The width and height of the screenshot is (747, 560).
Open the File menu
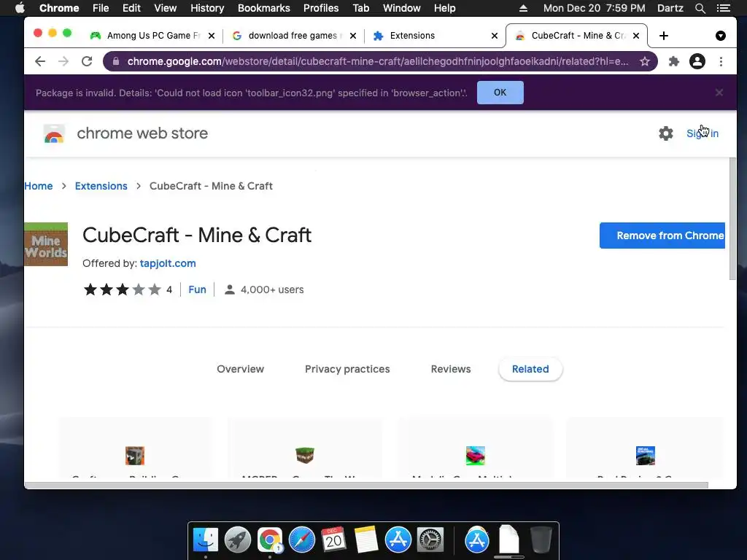[x=101, y=8]
